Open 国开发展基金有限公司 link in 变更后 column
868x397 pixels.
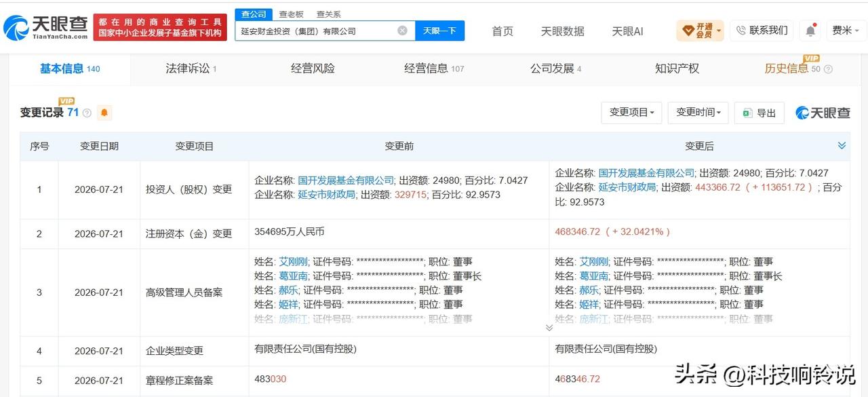[647, 173]
